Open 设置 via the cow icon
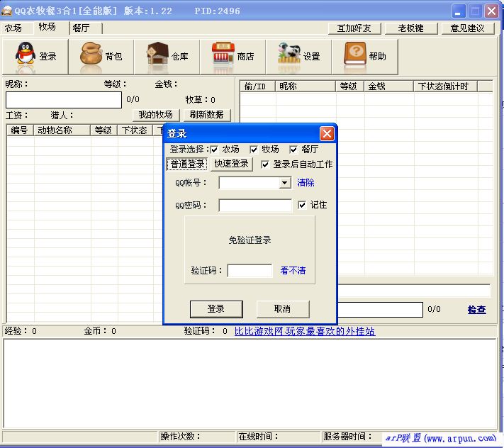The height and width of the screenshot is (448, 504). (x=289, y=53)
